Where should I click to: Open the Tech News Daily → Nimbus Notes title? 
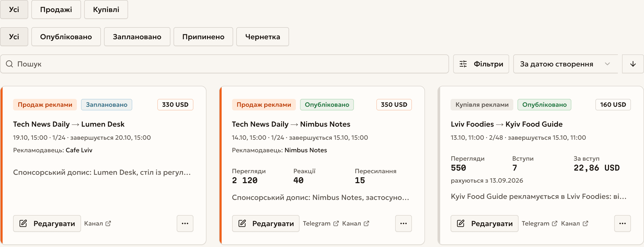291,124
